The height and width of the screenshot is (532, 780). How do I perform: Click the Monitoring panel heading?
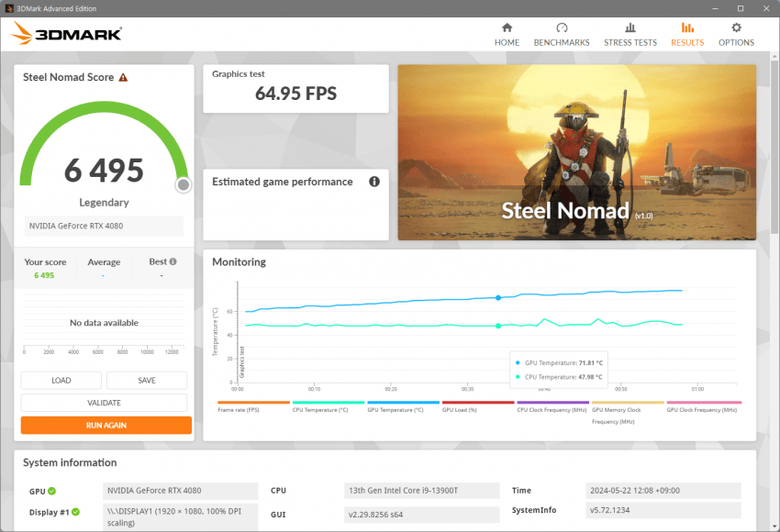point(239,262)
